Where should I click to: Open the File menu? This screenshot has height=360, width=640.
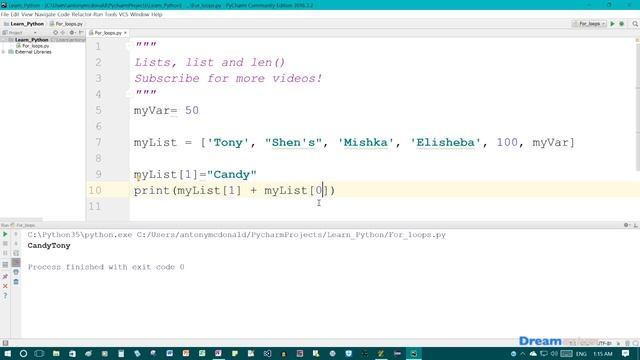(x=4, y=14)
